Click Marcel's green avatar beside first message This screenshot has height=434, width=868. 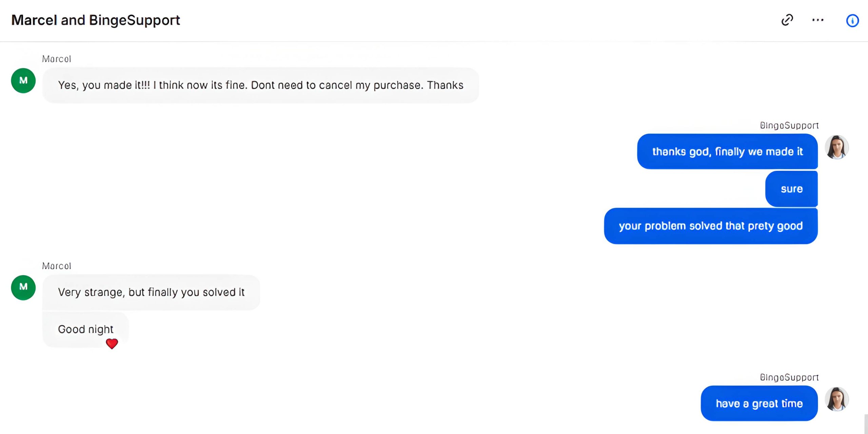click(23, 81)
